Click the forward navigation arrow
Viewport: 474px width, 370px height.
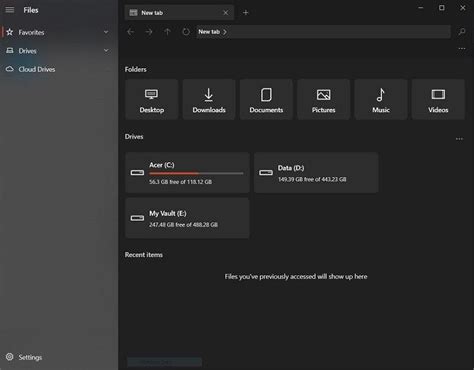click(x=149, y=32)
